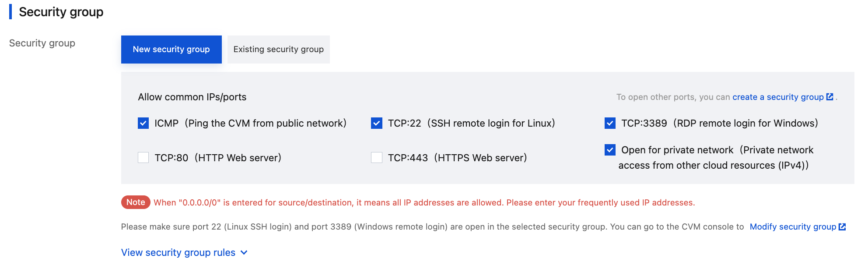This screenshot has height=262, width=868.
Task: Click the port 22 and 3389 reminder text
Action: click(432, 227)
